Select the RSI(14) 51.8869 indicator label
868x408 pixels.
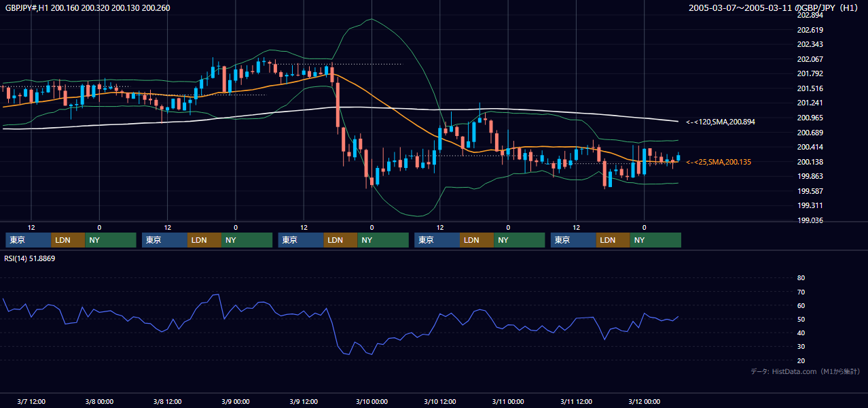(x=30, y=259)
